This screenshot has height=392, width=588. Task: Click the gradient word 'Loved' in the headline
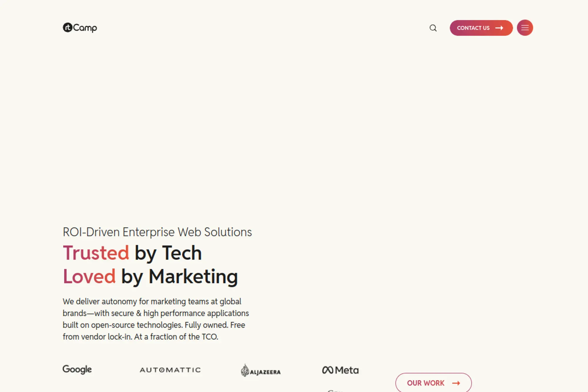89,276
